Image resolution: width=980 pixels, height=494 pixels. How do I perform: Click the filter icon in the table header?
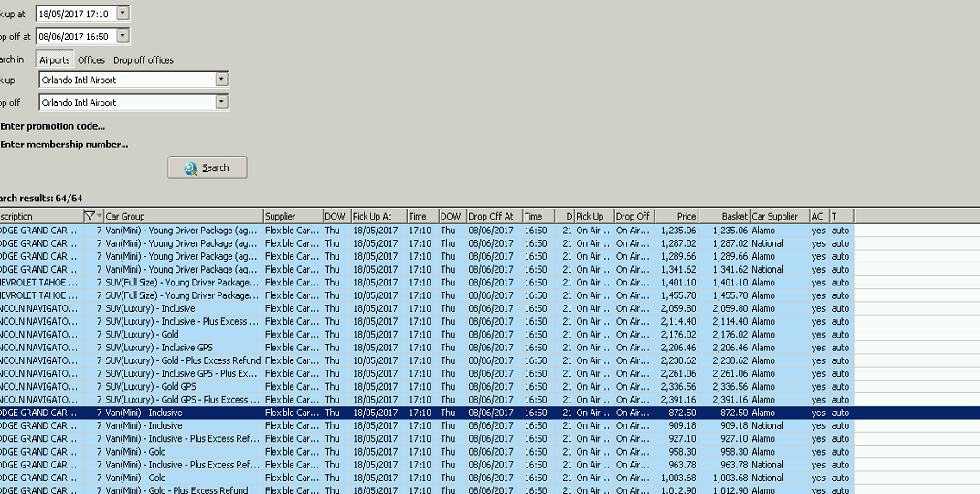pos(90,216)
